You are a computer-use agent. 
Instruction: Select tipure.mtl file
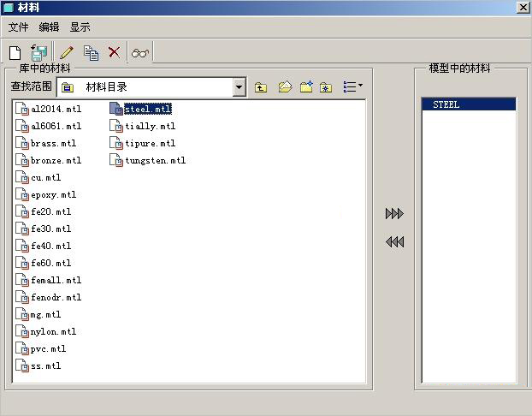pyautogui.click(x=143, y=143)
